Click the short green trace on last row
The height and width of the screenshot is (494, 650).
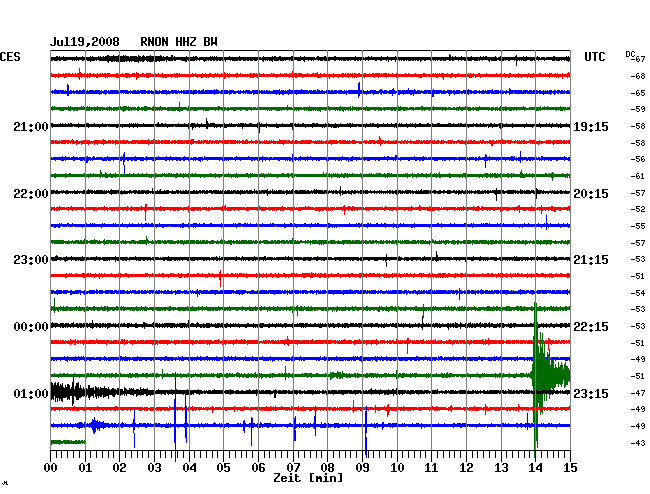pos(68,442)
